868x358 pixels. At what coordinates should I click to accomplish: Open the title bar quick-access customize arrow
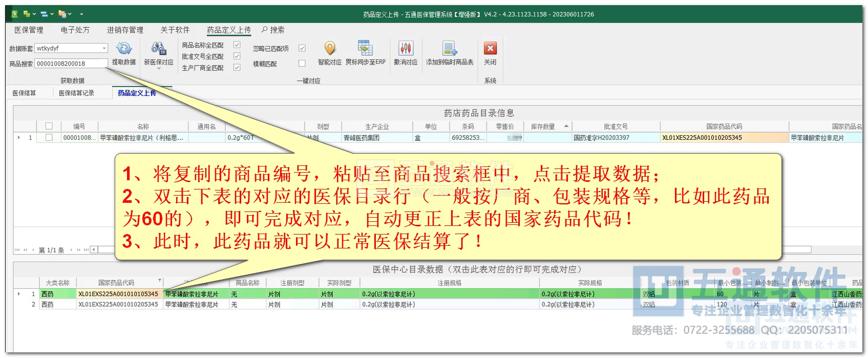click(x=81, y=14)
